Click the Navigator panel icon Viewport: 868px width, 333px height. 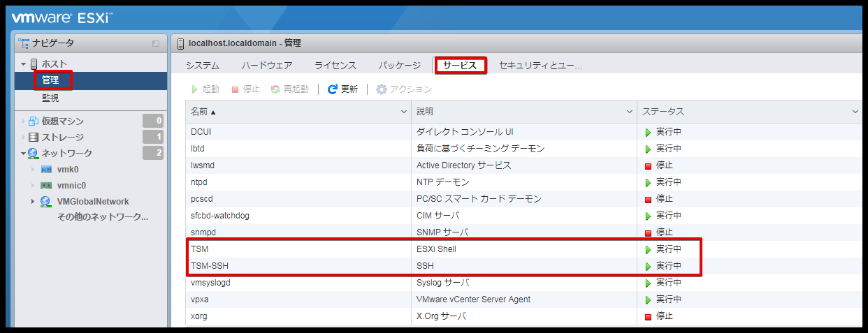(23, 43)
